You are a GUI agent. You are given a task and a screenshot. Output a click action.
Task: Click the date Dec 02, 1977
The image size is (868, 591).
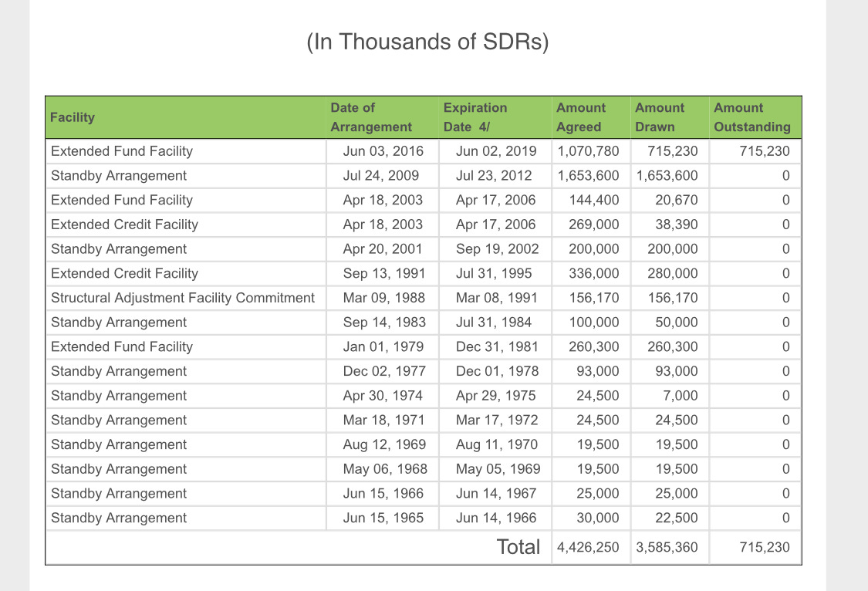(x=384, y=371)
